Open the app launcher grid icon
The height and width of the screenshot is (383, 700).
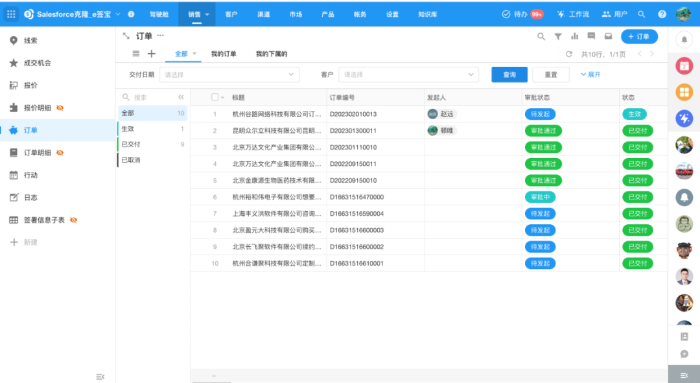11,14
